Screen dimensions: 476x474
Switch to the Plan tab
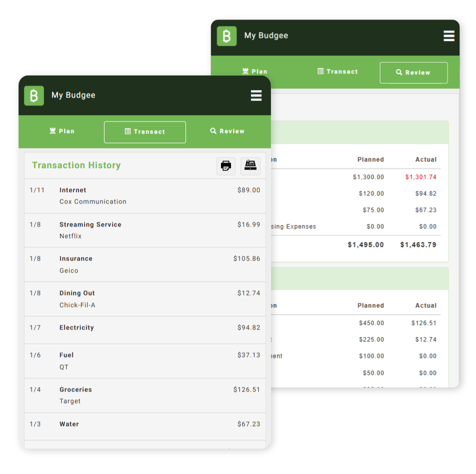pyautogui.click(x=61, y=131)
